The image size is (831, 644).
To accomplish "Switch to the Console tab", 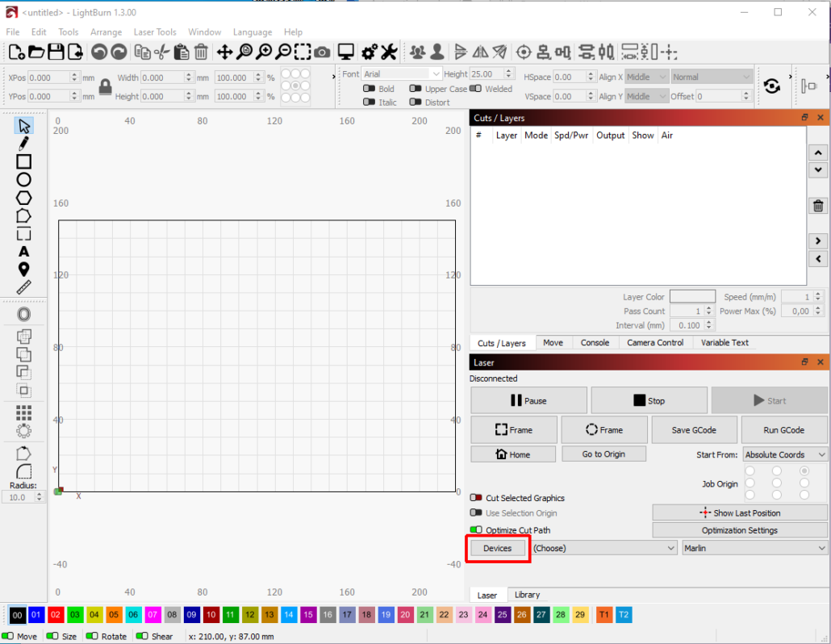I will [x=595, y=342].
